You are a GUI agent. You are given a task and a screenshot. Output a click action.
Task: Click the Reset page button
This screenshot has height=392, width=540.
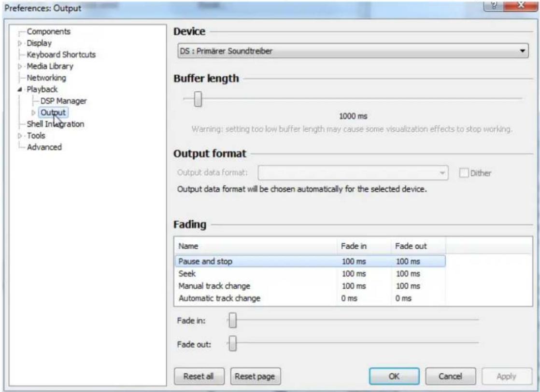pos(255,376)
